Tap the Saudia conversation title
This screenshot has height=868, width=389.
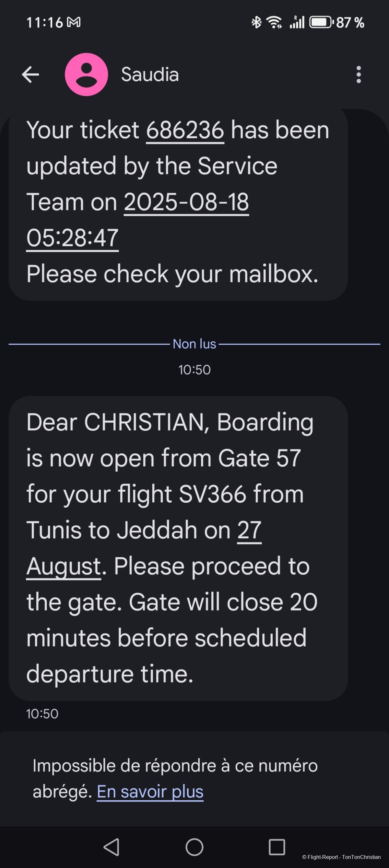pyautogui.click(x=150, y=74)
